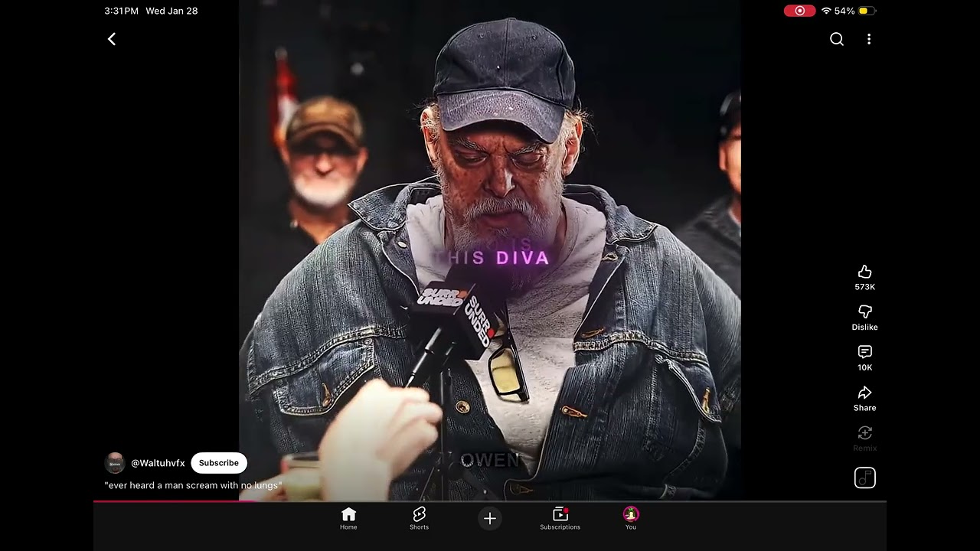Tap the Remix icon
Image resolution: width=980 pixels, height=551 pixels.
point(865,433)
